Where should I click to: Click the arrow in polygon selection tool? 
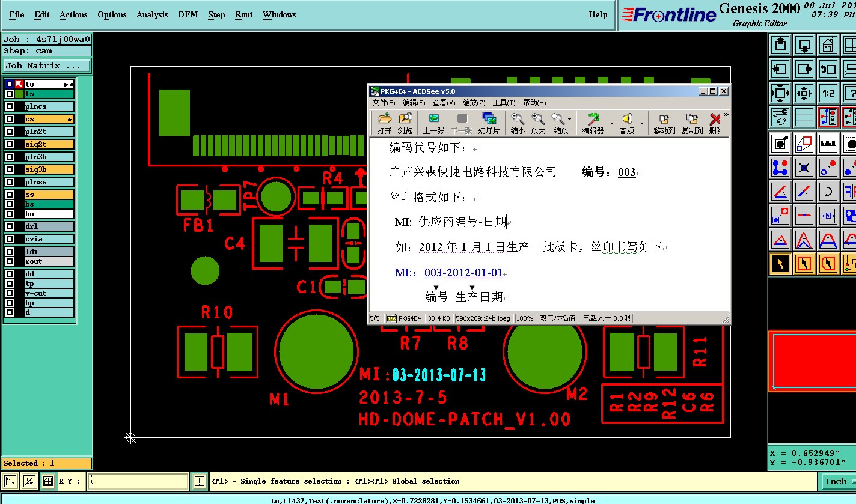tap(828, 263)
